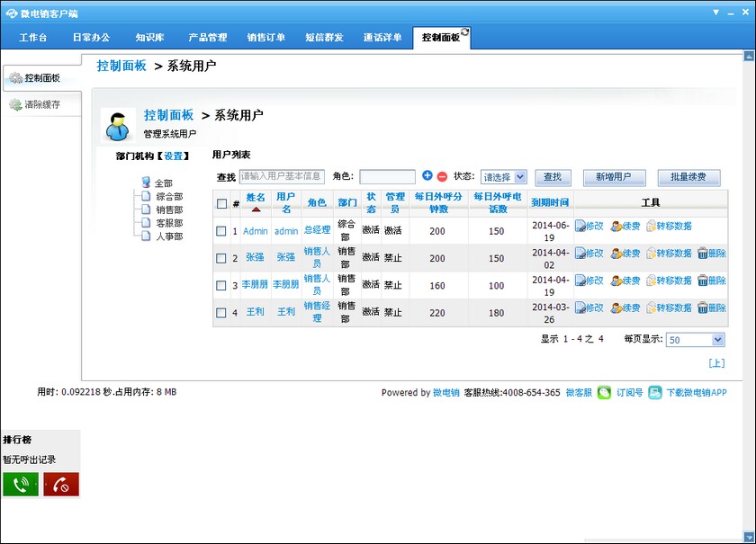
Task: Select 销售部 in department tree
Action: point(169,210)
